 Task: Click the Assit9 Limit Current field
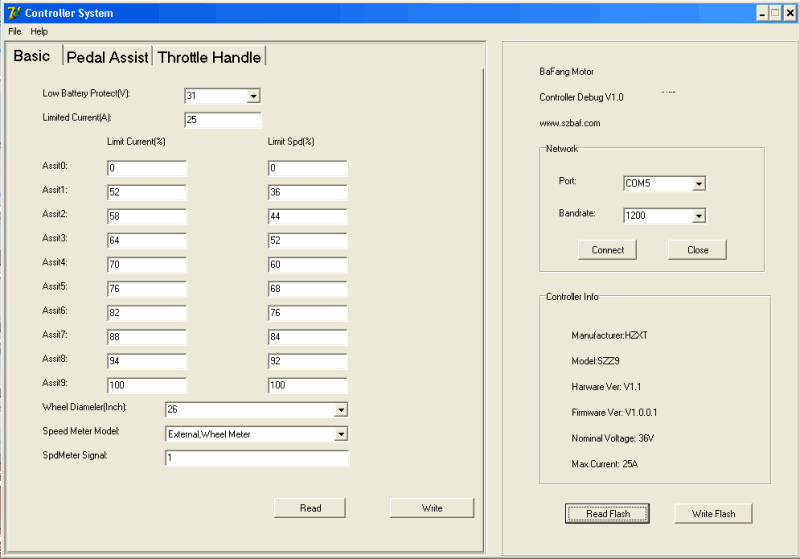[146, 385]
